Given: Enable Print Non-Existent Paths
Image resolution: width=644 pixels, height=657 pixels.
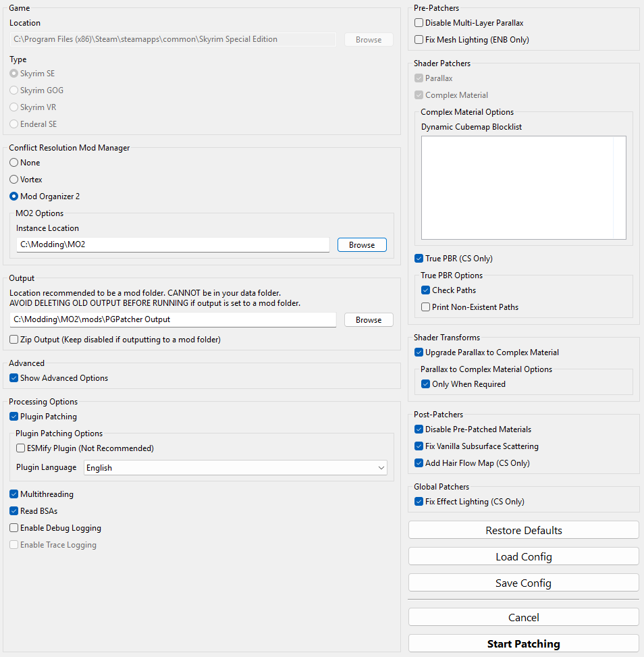Looking at the screenshot, I should 425,307.
